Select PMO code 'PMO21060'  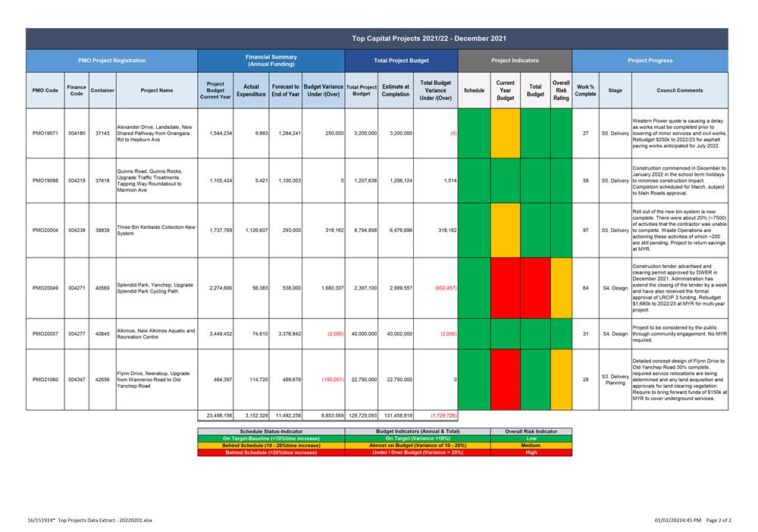tap(45, 380)
